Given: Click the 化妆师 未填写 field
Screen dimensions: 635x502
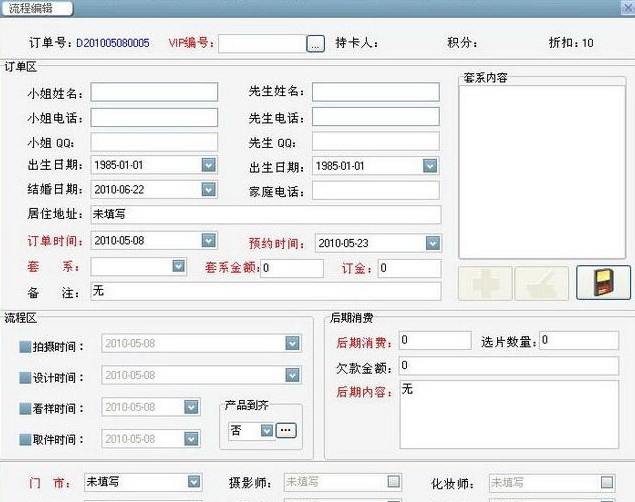Looking at the screenshot, I should (552, 483).
